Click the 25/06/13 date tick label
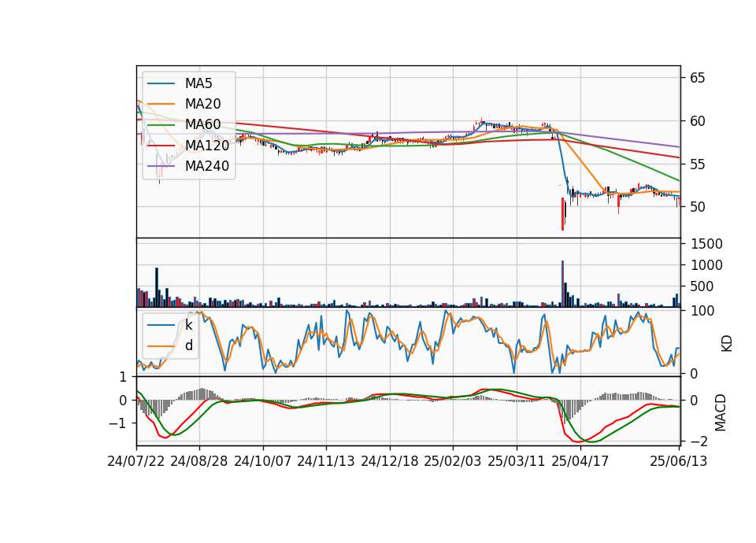 click(x=678, y=461)
